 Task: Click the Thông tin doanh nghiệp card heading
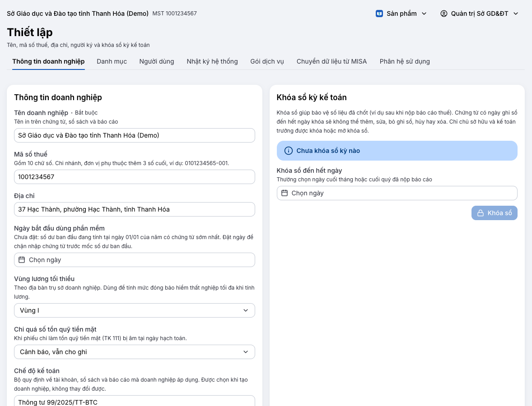[58, 97]
